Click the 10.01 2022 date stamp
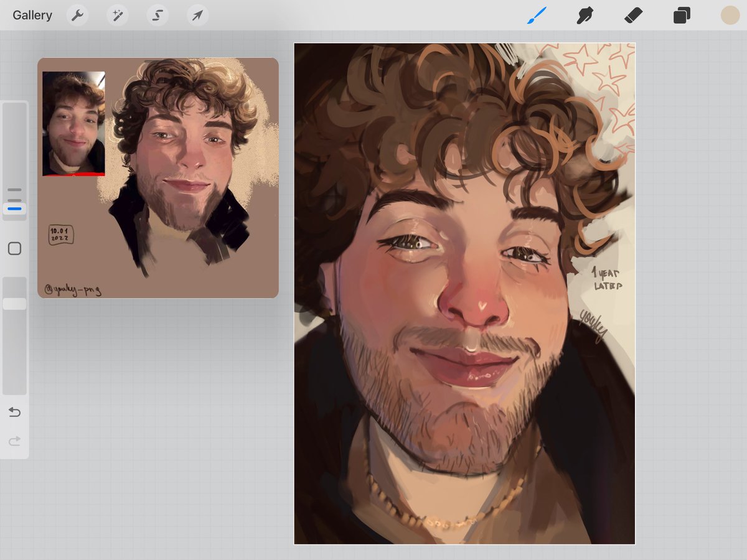 62,234
